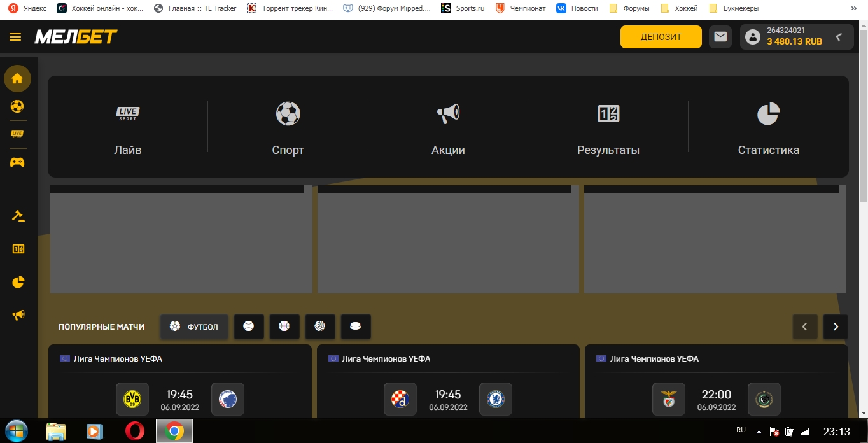Click the Benfica team logo
This screenshot has width=868, height=443.
[x=669, y=399]
